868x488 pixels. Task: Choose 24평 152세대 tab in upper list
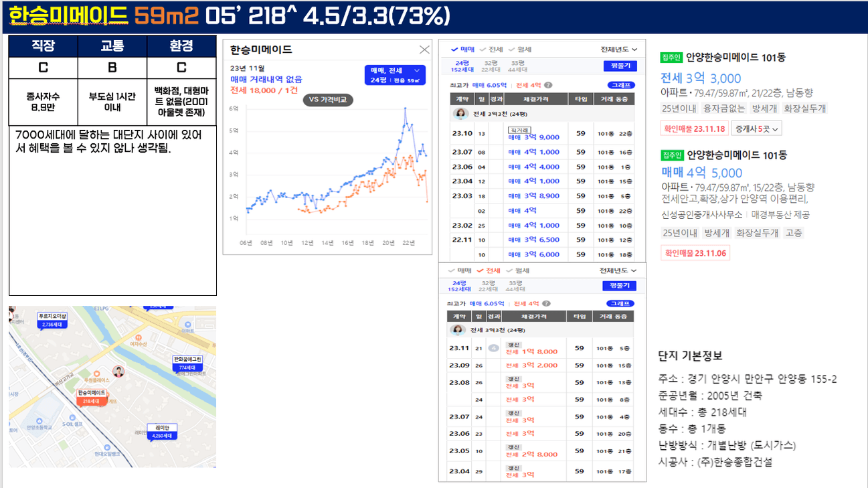point(461,66)
